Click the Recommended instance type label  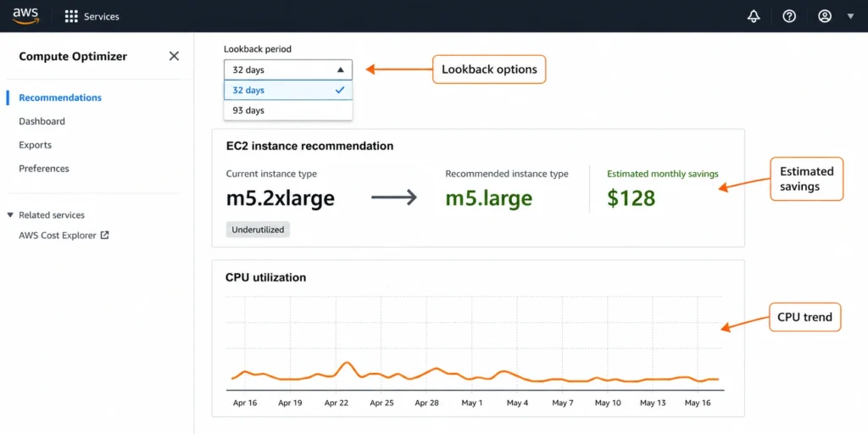click(x=507, y=174)
